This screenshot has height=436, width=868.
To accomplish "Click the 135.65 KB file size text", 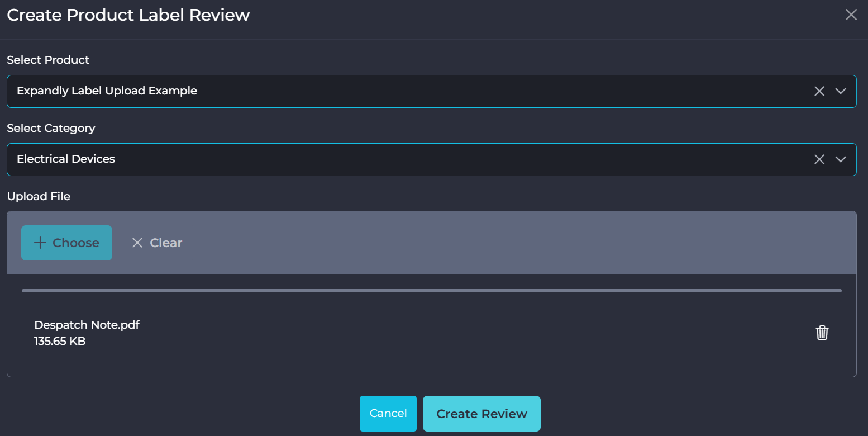I will (60, 341).
